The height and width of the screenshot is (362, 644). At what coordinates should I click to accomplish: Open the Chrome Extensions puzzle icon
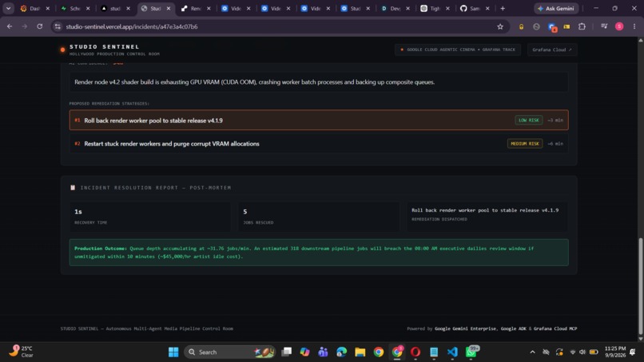[582, 26]
